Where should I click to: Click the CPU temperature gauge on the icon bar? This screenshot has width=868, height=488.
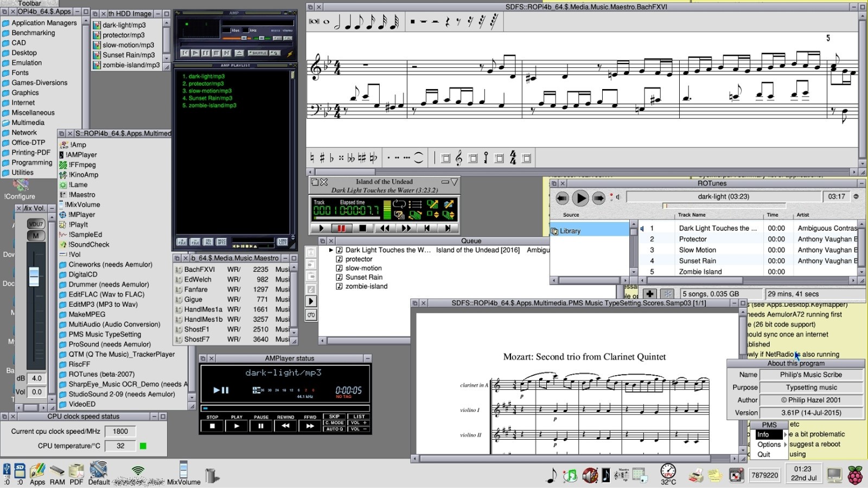[x=668, y=474]
